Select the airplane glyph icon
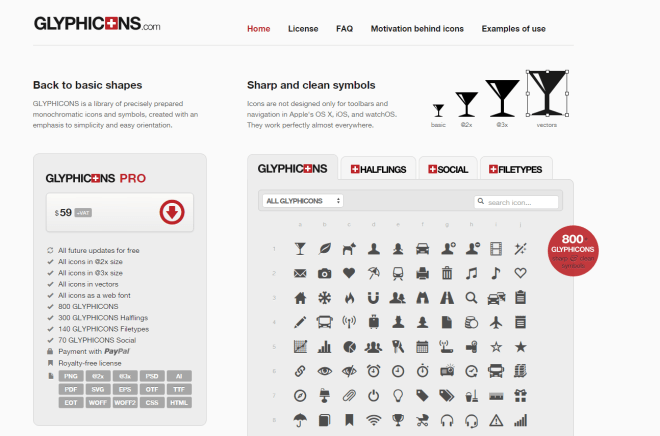This screenshot has width=660, height=436. point(496,322)
